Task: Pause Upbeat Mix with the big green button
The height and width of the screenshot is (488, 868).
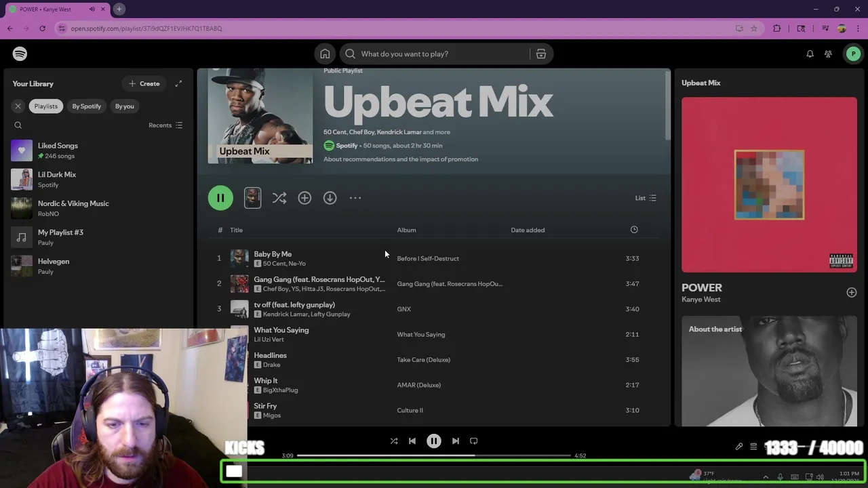Action: point(220,198)
